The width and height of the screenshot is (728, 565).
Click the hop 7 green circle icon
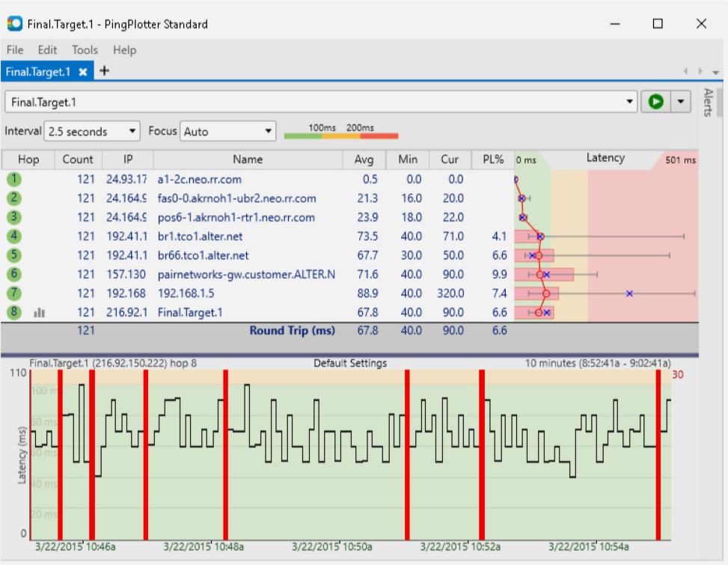tap(14, 293)
